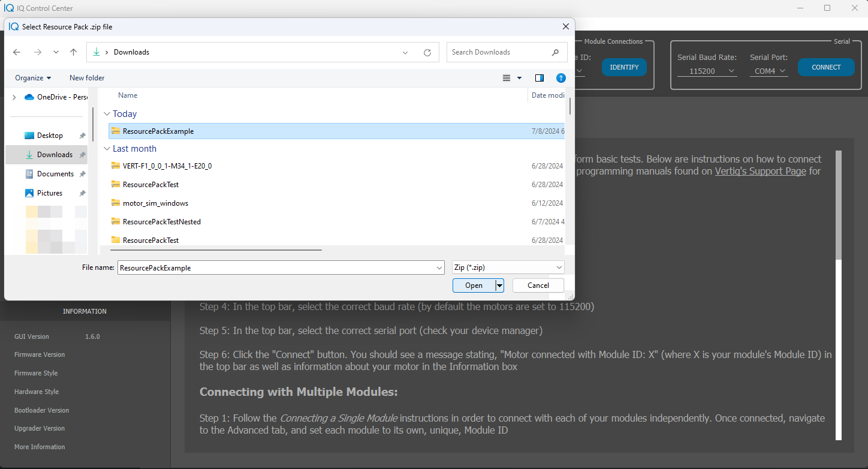The height and width of the screenshot is (469, 868).
Task: Click Downloads path segment in address bar
Action: 131,52
